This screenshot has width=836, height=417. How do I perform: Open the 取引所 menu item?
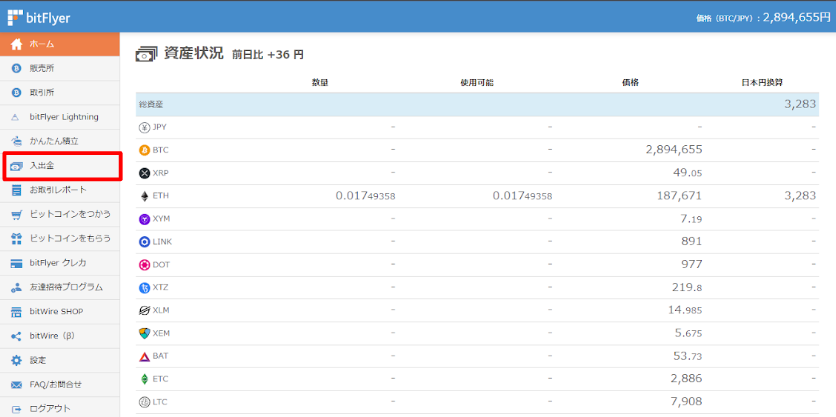tap(60, 93)
